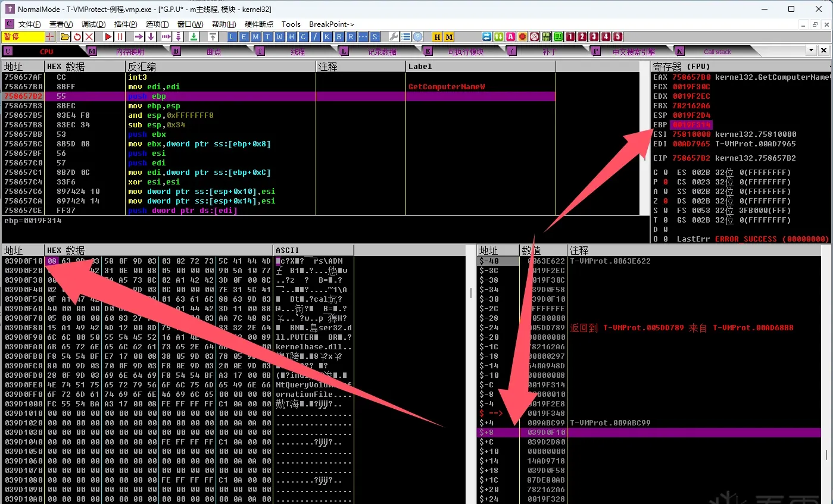The width and height of the screenshot is (833, 504).
Task: Open Source window with blue S button
Action: [375, 37]
